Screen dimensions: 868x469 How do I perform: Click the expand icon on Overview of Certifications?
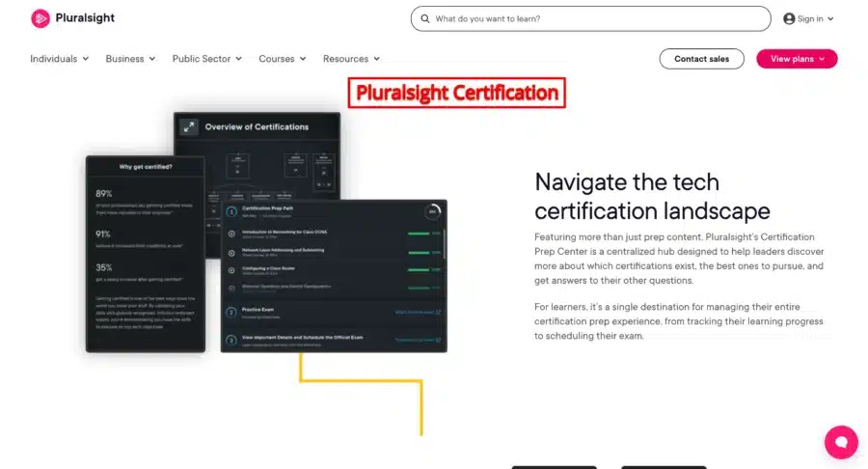pyautogui.click(x=189, y=126)
